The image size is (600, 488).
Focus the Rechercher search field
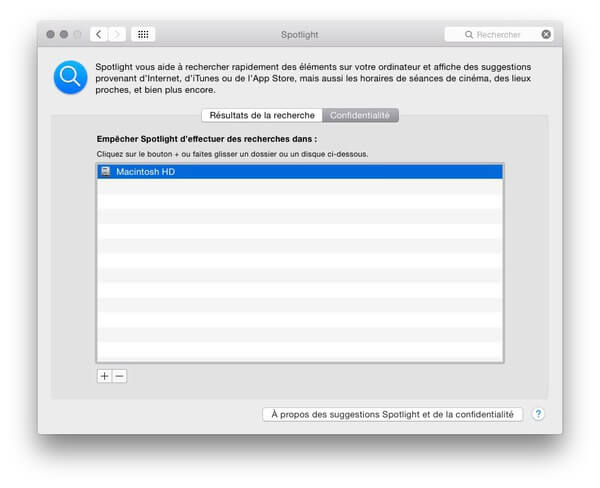click(499, 34)
